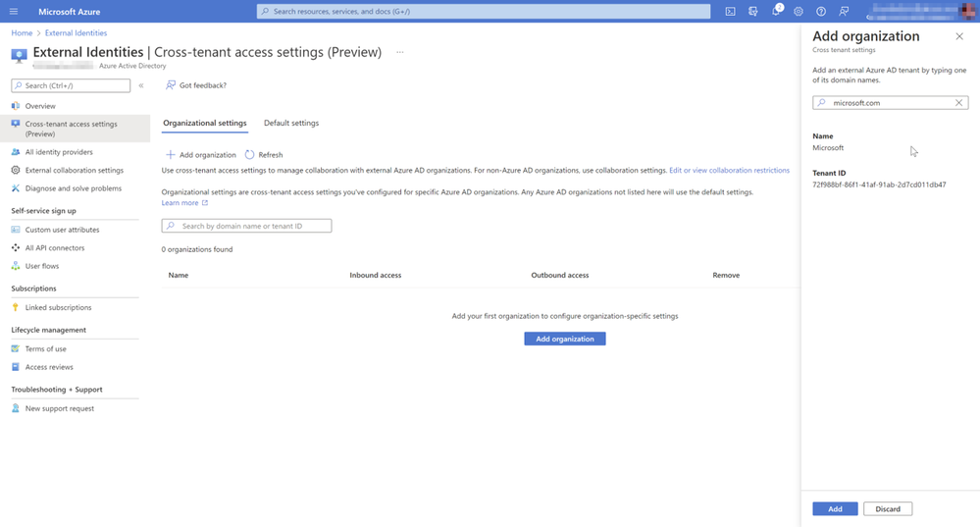980x527 pixels.
Task: Open portal settings gear
Action: pyautogui.click(x=799, y=11)
